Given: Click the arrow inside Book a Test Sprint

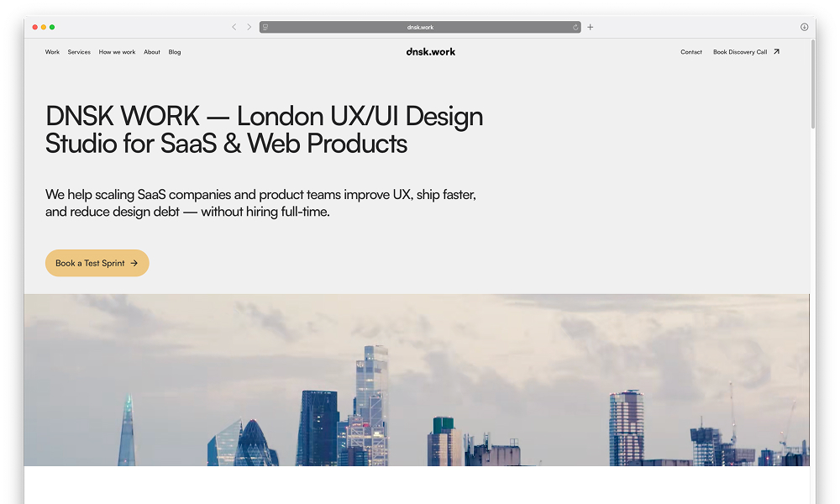Looking at the screenshot, I should (134, 263).
